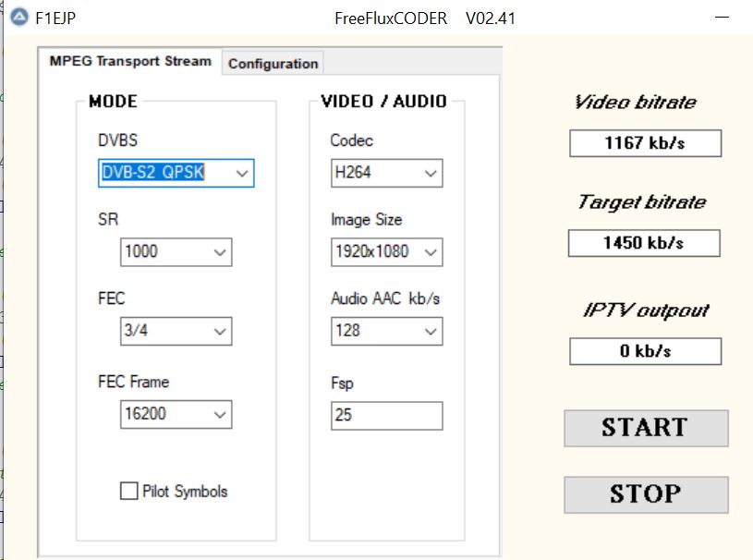
Task: Open the FEC Frame 16200 dropdown
Action: [x=176, y=414]
